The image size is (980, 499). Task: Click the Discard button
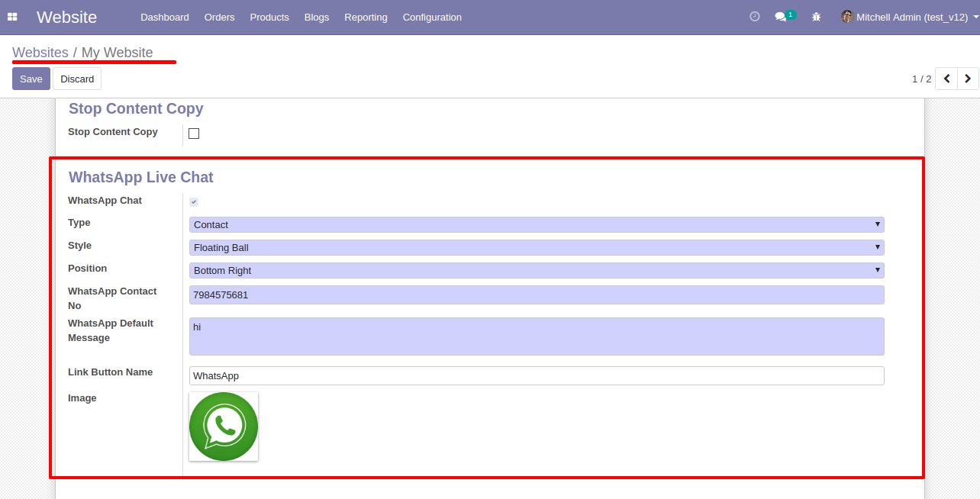(77, 79)
